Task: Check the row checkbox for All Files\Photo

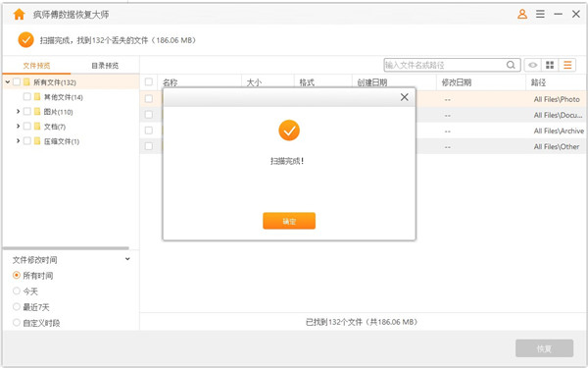Action: pyautogui.click(x=149, y=99)
